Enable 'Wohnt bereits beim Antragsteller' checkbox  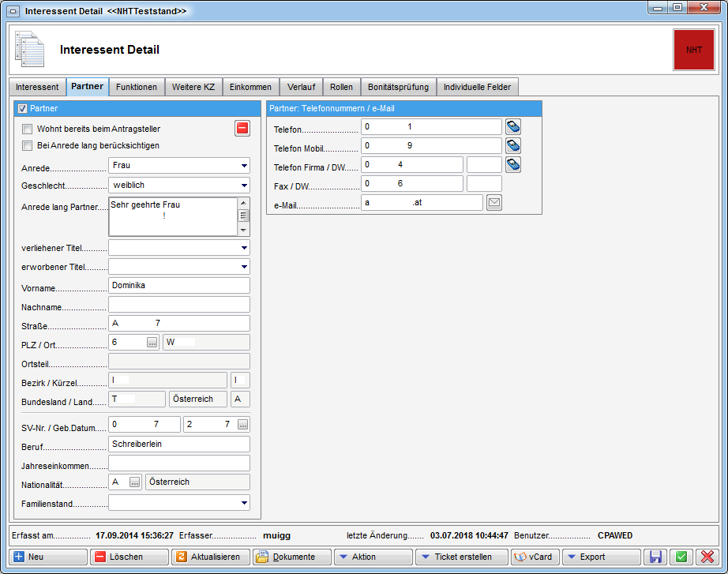[27, 129]
